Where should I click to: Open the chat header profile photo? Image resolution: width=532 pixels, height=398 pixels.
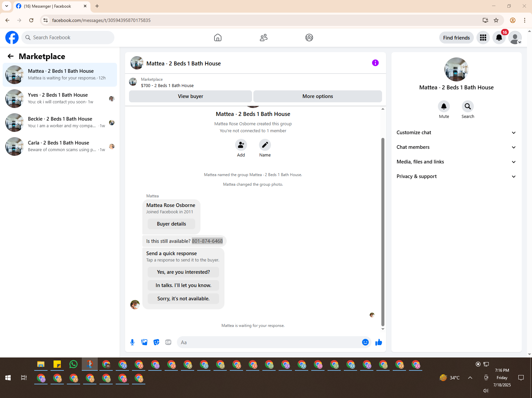[x=137, y=63]
